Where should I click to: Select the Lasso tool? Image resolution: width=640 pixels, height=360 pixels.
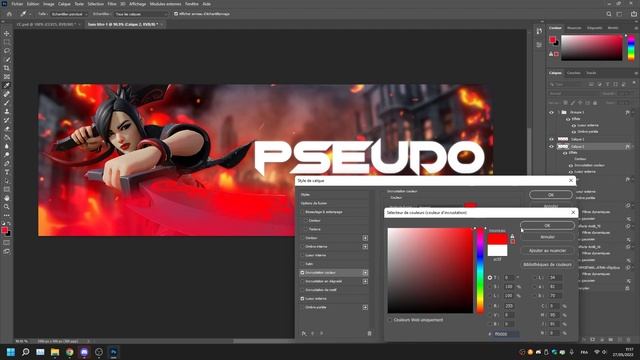pyautogui.click(x=7, y=51)
